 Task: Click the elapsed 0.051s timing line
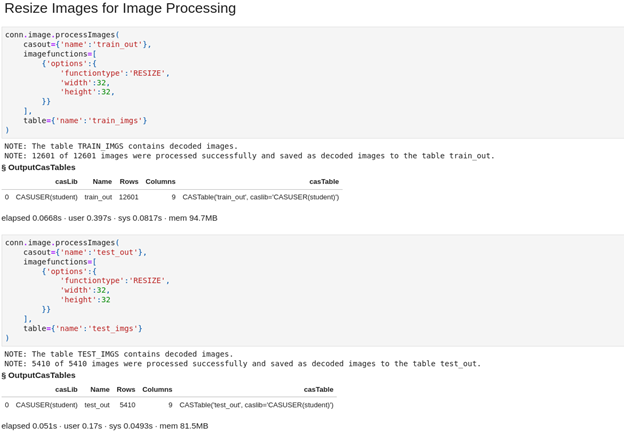click(x=105, y=426)
